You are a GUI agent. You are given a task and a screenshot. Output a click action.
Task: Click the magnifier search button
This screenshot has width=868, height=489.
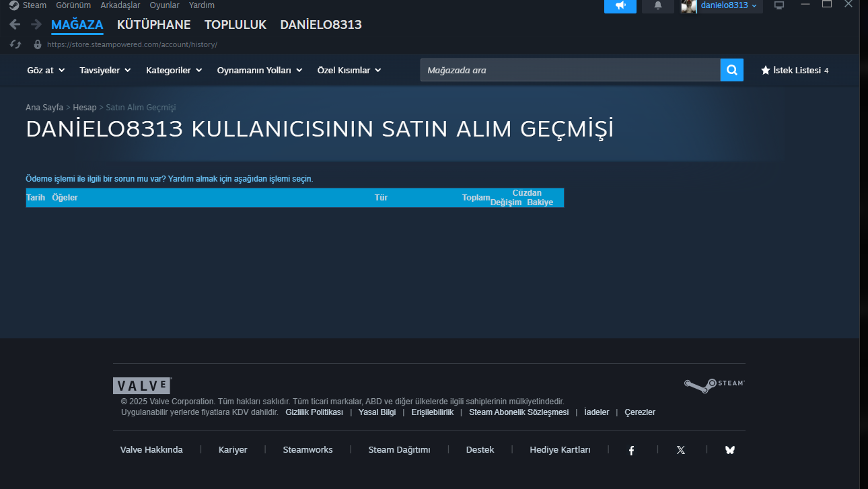click(x=732, y=70)
